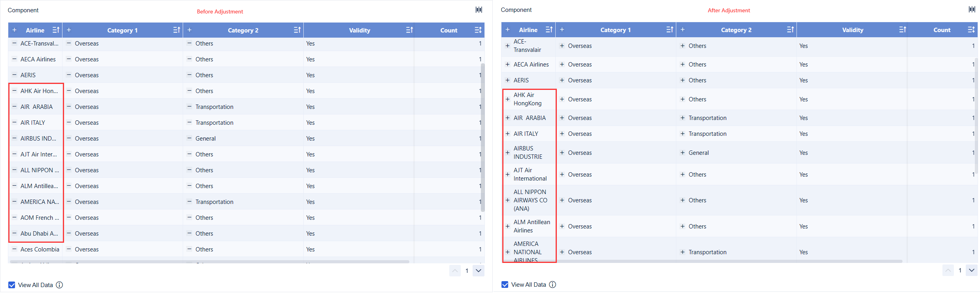Sort Count column in Before Adjustment table
The height and width of the screenshot is (295, 980).
(478, 30)
